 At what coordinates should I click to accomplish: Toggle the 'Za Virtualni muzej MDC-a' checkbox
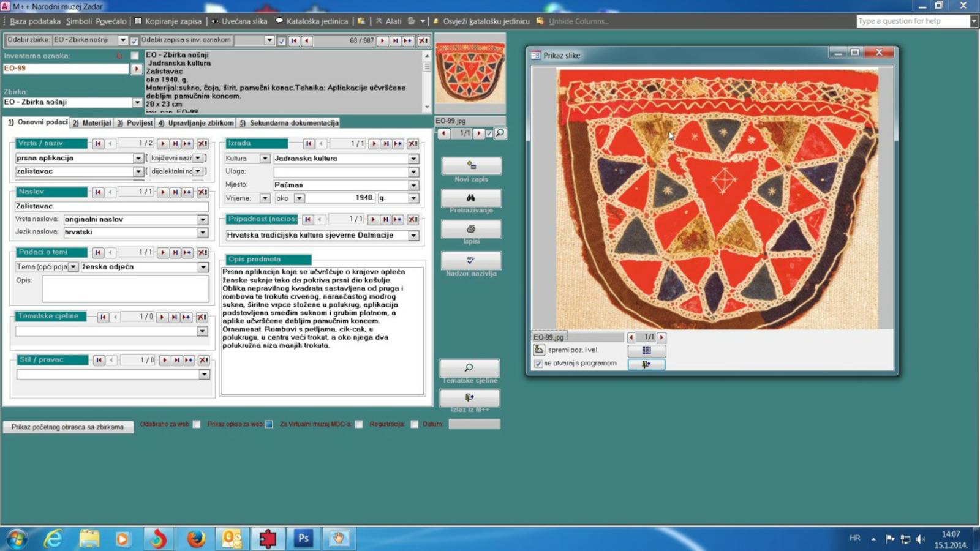359,424
